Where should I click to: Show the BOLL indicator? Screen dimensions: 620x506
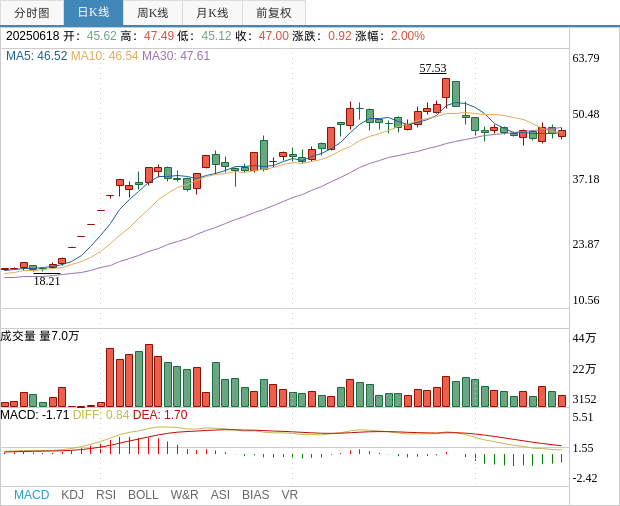pos(143,495)
